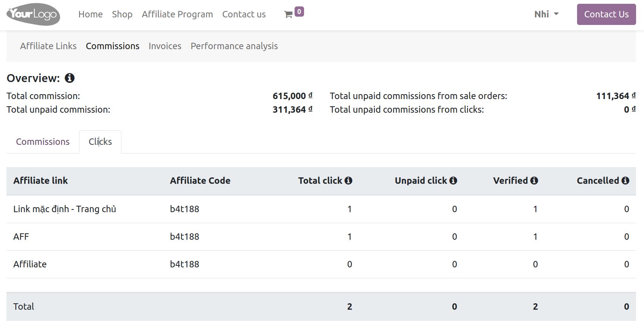
Task: Show info for Cancelled column
Action: coord(625,181)
